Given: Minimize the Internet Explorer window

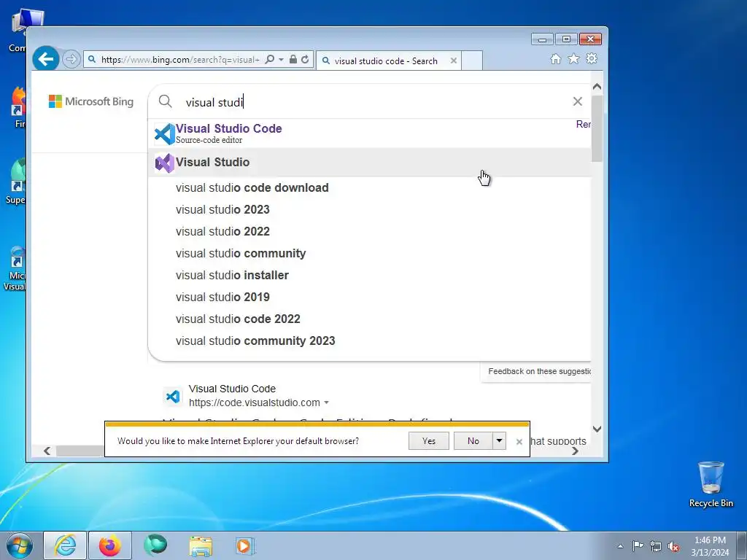Looking at the screenshot, I should (542, 39).
